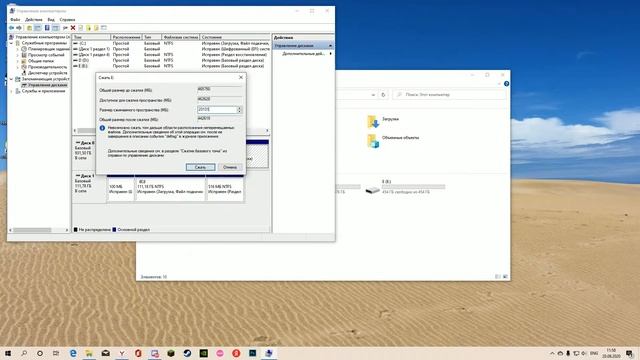640x360 pixels.
Task: Launch Steam from the taskbar
Action: 187,353
